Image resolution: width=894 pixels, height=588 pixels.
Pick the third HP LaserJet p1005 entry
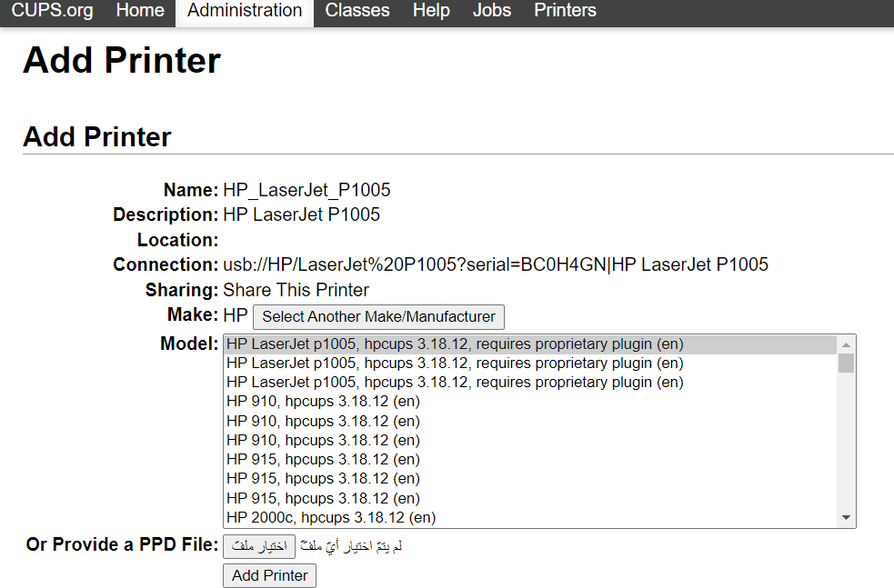pos(455,383)
